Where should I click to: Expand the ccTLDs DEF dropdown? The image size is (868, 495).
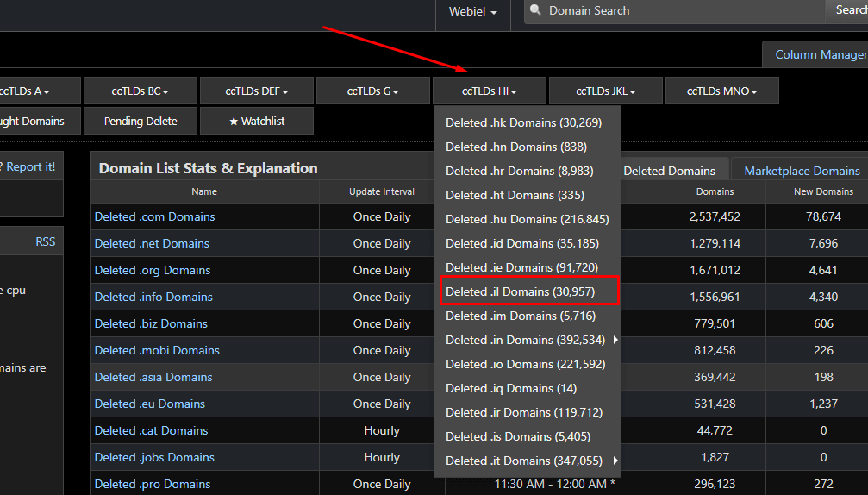(x=257, y=91)
